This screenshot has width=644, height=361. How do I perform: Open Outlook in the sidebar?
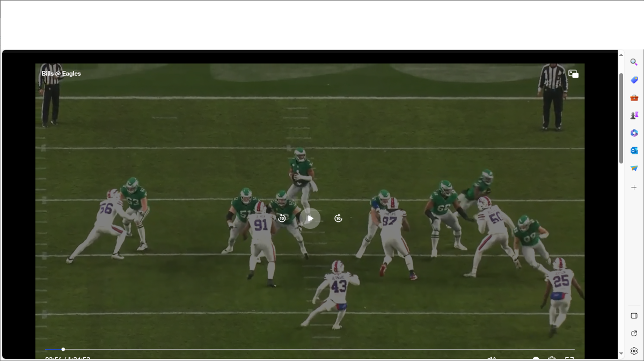point(634,151)
